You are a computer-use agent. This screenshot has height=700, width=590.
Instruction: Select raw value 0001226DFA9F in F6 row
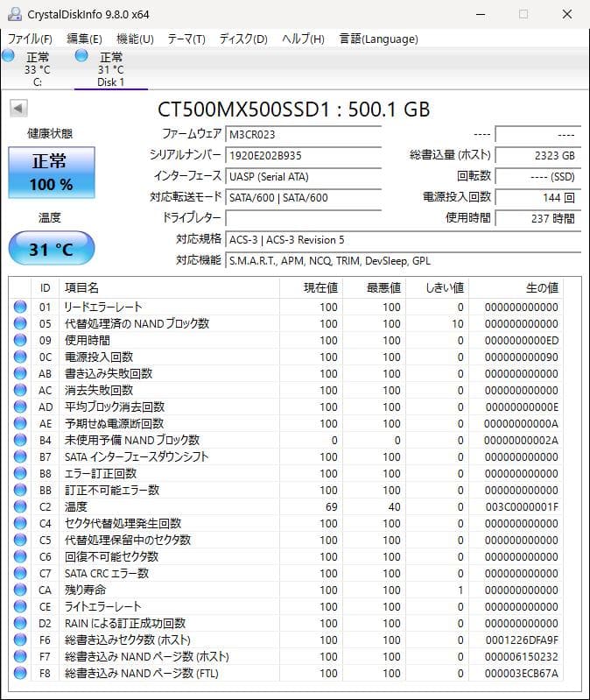(x=522, y=640)
